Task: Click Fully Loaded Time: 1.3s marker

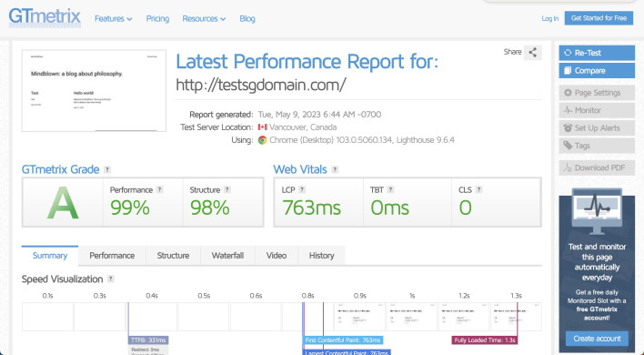Action: pos(485,340)
